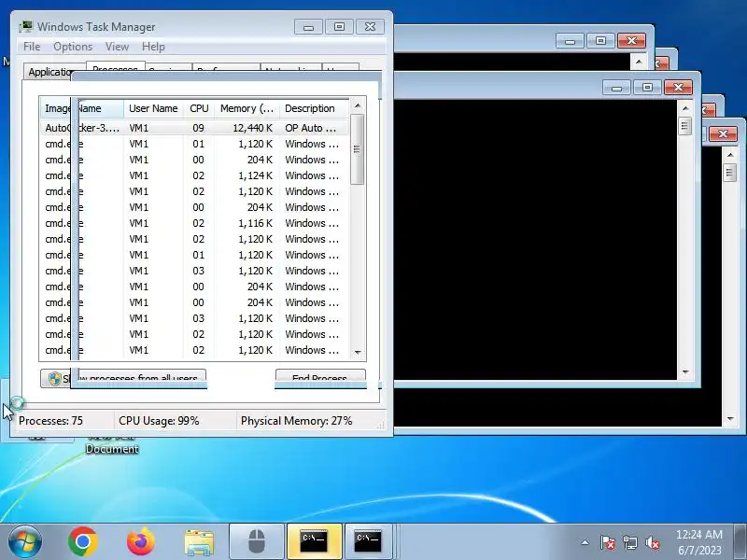The height and width of the screenshot is (560, 747).
Task: Open the Action Center flag icon
Action: 608,542
